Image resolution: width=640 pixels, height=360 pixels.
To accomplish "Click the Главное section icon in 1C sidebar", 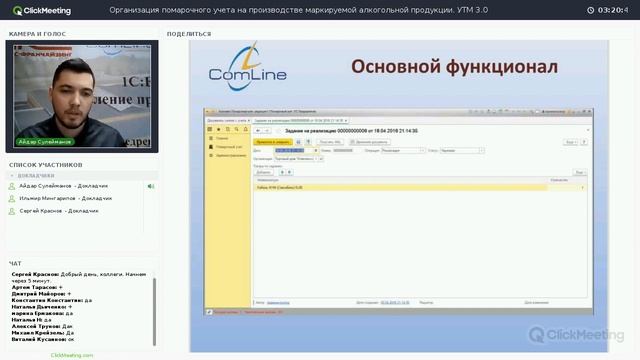I will tap(211, 138).
